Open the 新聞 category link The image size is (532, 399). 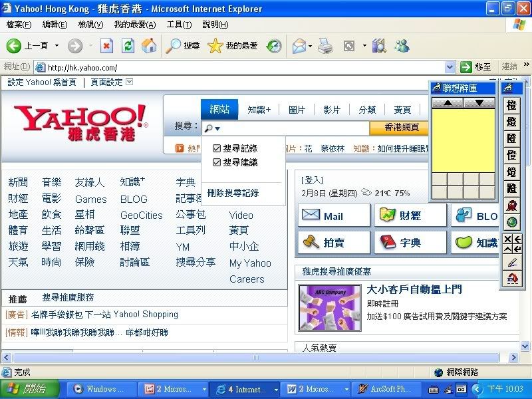click(18, 182)
